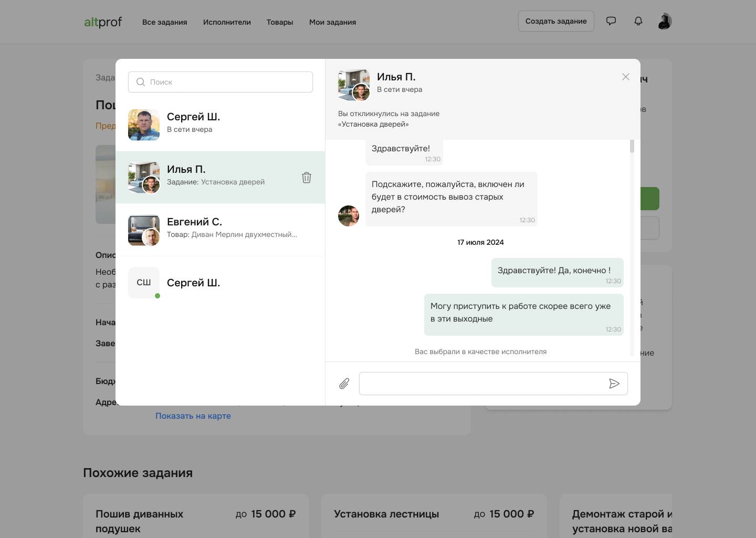
Task: Click the magnifier icon in the search field
Action: click(x=141, y=82)
